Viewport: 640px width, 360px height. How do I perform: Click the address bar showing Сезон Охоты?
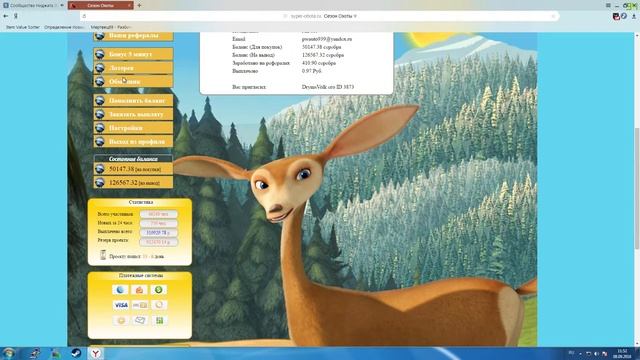pos(320,16)
